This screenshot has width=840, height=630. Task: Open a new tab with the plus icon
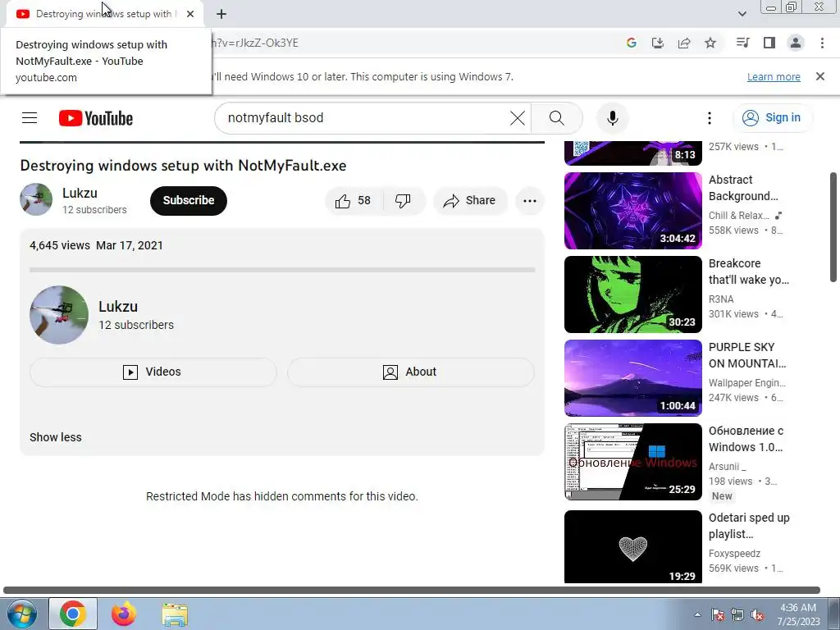(221, 14)
